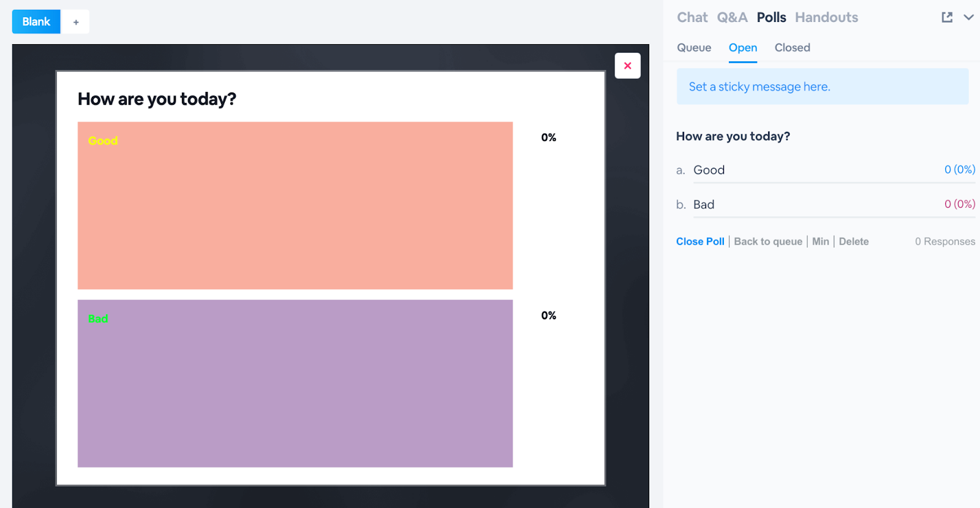
Task: Switch to the Chat tab
Action: (x=692, y=17)
